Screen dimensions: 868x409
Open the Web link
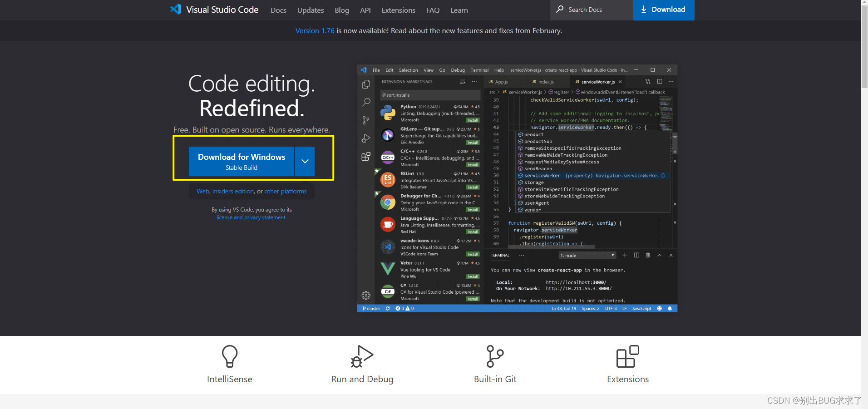coord(203,191)
